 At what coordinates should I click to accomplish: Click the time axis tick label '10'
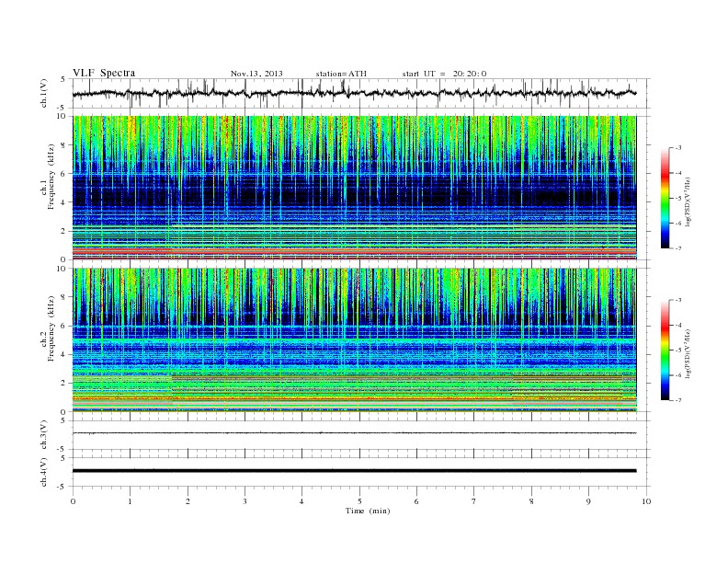[646, 501]
